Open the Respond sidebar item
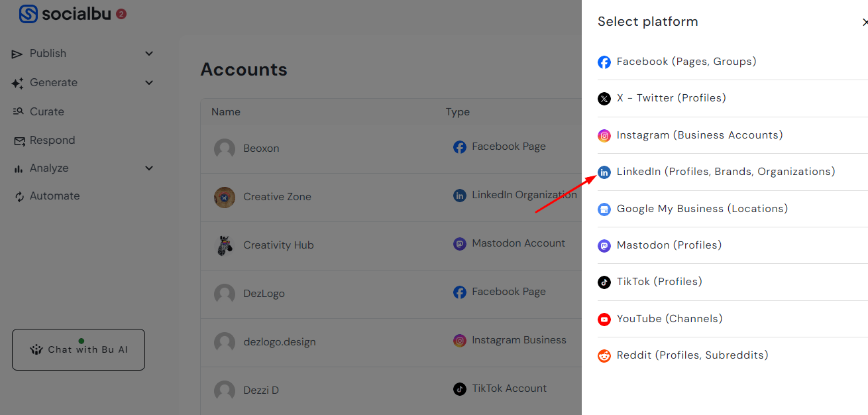 tap(52, 141)
